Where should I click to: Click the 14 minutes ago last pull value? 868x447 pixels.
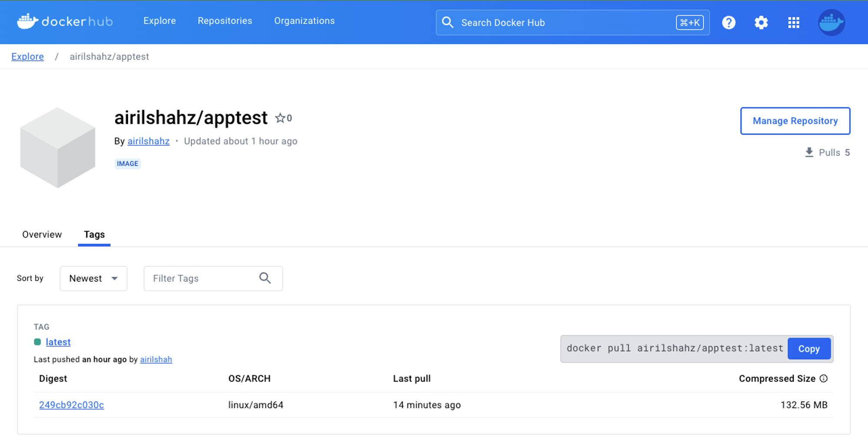[427, 405]
